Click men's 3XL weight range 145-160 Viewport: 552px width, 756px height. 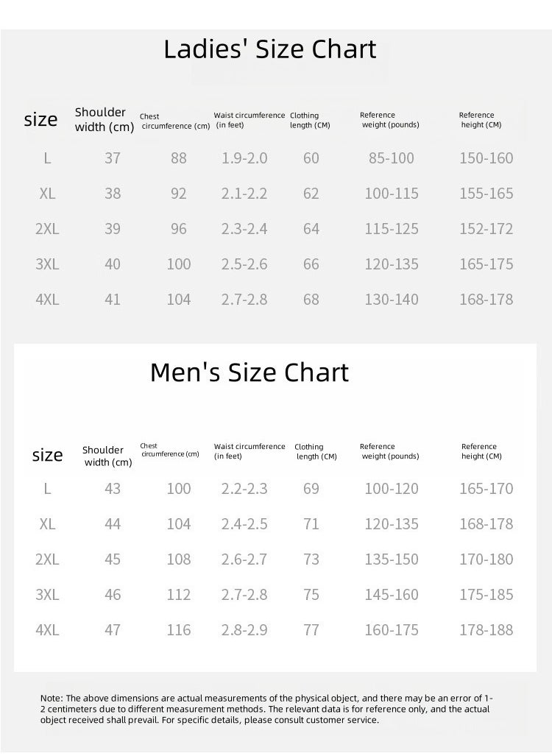pyautogui.click(x=392, y=595)
